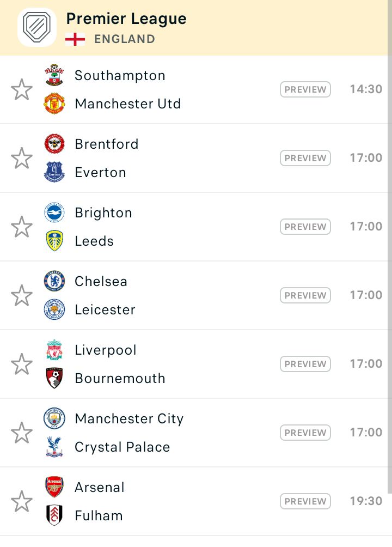Star the Chelsea vs Leicester match

[x=22, y=295]
